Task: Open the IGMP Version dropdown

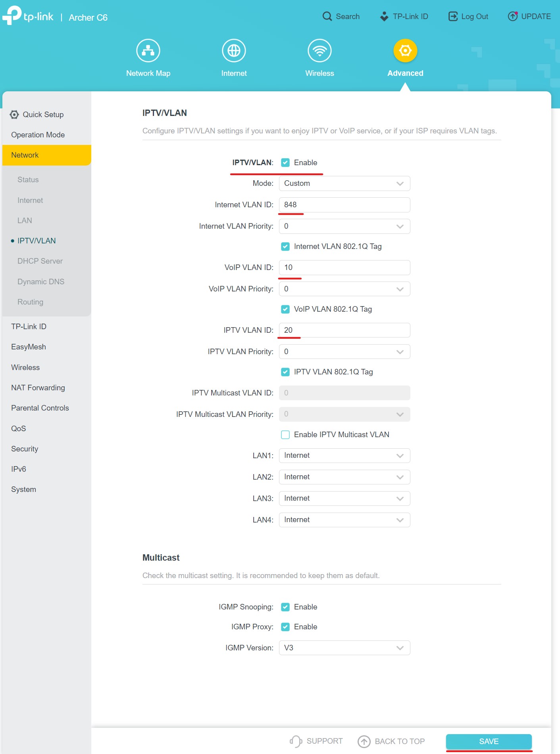Action: tap(344, 648)
